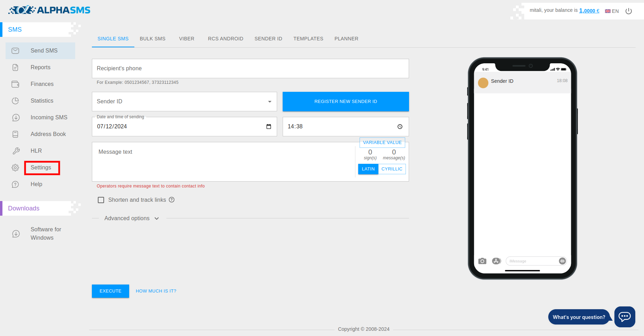Click the Recipient's phone input field
Image resolution: width=644 pixels, height=336 pixels.
pos(250,69)
